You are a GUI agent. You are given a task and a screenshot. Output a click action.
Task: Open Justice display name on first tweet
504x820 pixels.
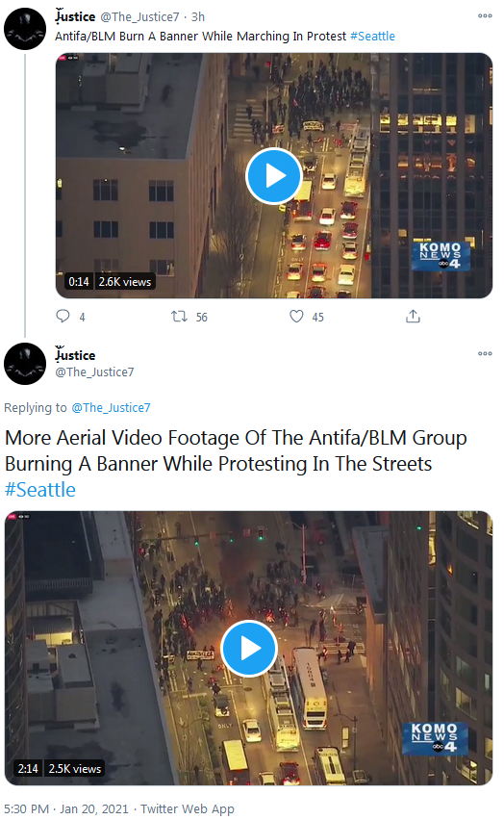(x=75, y=16)
